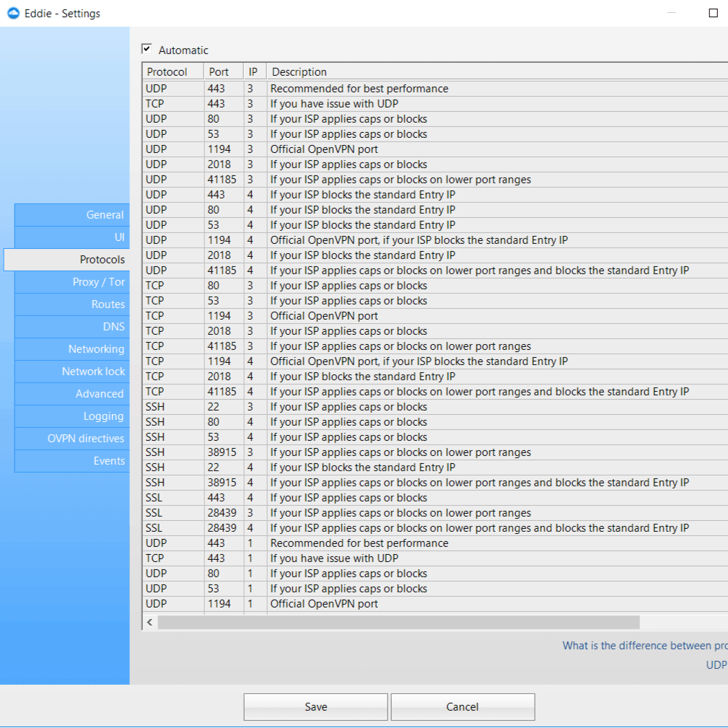Choose UDP port 1194 IP 1 row

pyautogui.click(x=435, y=604)
